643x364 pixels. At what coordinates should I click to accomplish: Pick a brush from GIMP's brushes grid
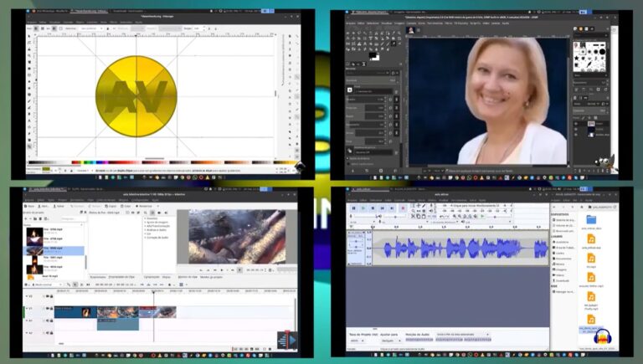[x=590, y=58]
